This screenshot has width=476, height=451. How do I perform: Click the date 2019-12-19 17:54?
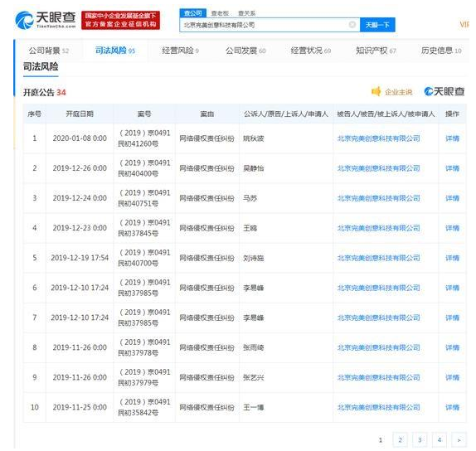click(x=80, y=258)
